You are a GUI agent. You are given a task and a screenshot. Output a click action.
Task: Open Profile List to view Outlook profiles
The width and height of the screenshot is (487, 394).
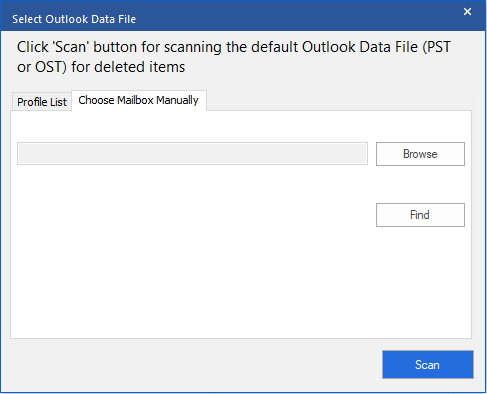click(x=42, y=102)
